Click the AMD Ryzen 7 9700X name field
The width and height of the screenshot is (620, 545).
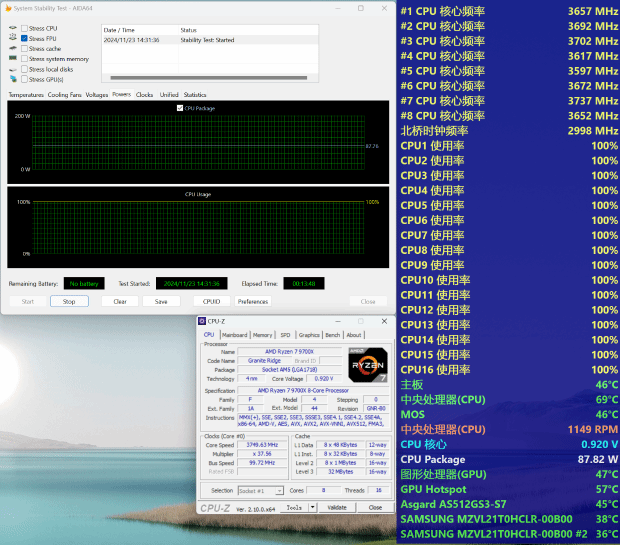[x=289, y=352]
